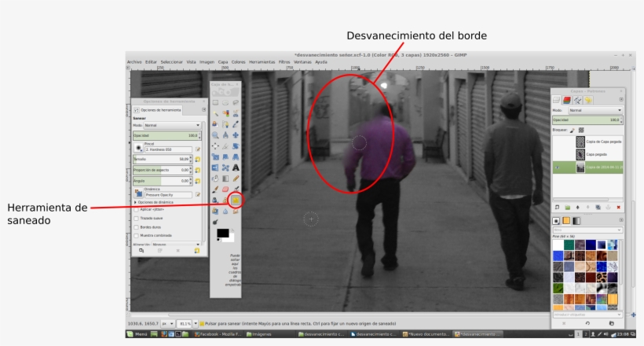Select the Paths tool
This screenshot has width=644, height=346.
(x=225, y=123)
